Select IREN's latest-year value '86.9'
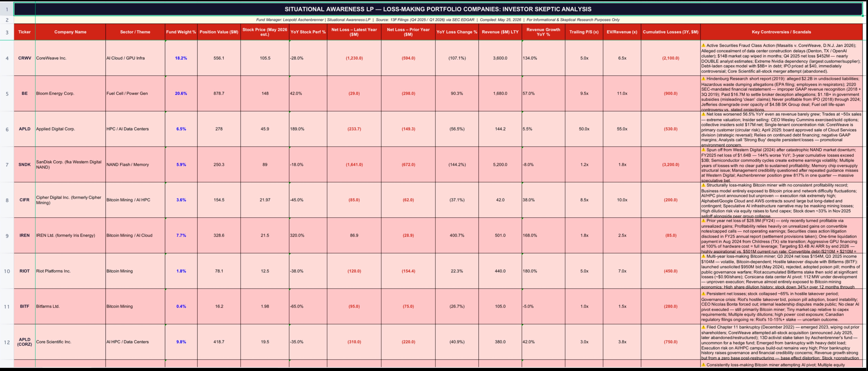The width and height of the screenshot is (868, 371). pyautogui.click(x=354, y=235)
